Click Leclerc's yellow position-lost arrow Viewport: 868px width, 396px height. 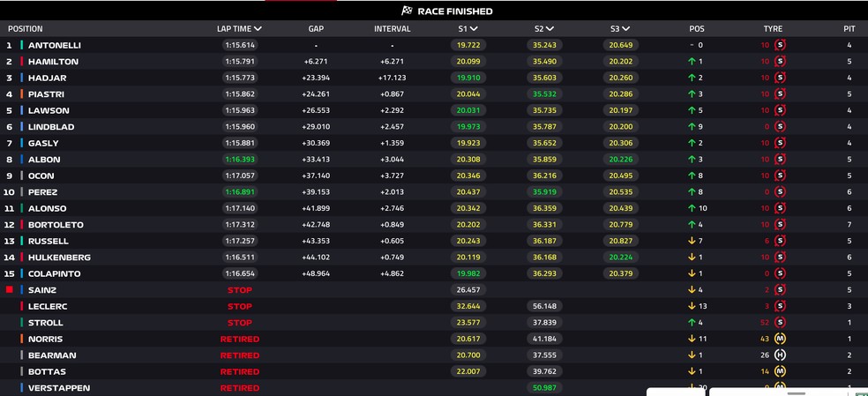(692, 306)
